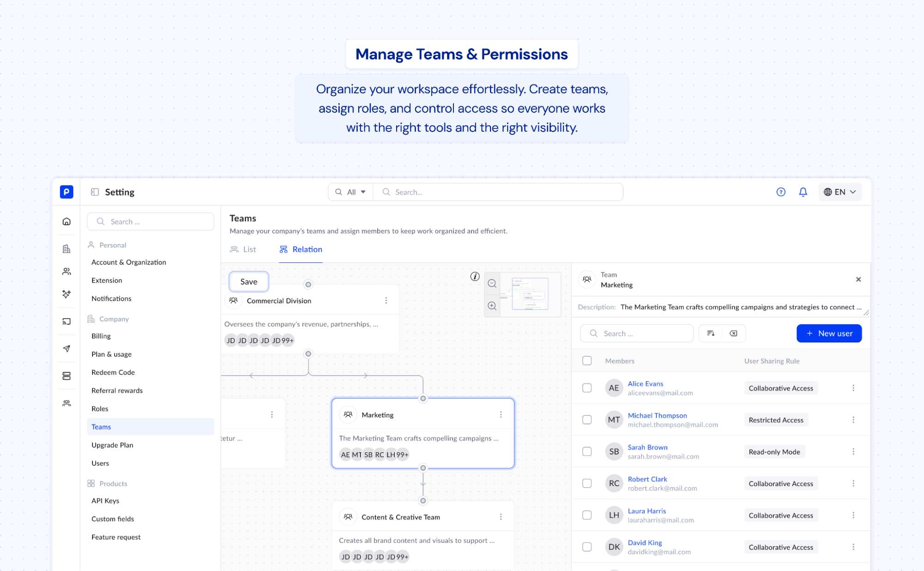The width and height of the screenshot is (924, 571).
Task: Expand the EN language selector
Action: coord(839,192)
